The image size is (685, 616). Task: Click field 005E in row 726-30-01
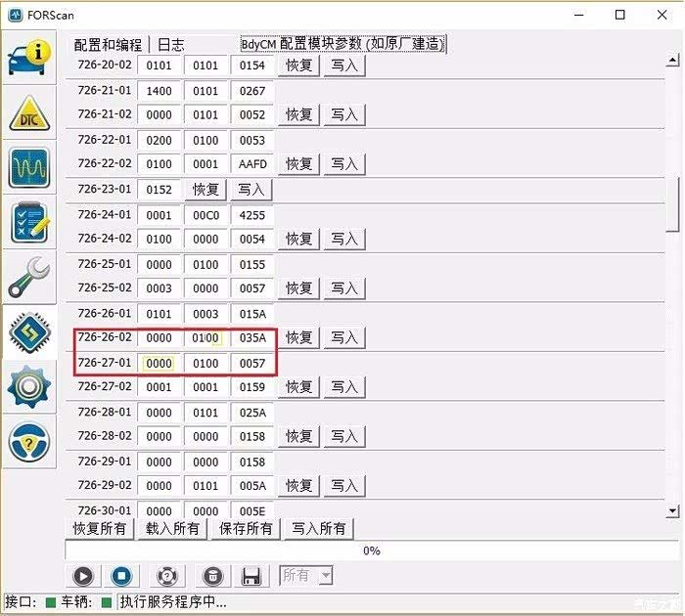[x=252, y=510]
